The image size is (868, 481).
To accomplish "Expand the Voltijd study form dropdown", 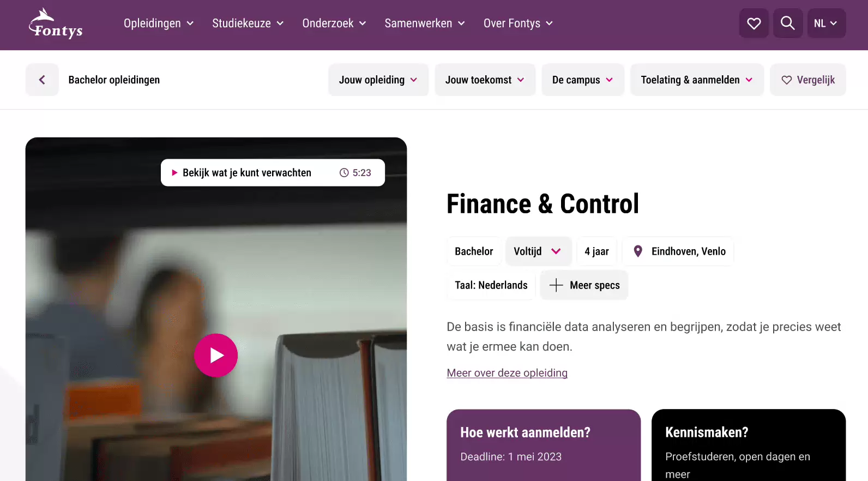I will point(538,251).
